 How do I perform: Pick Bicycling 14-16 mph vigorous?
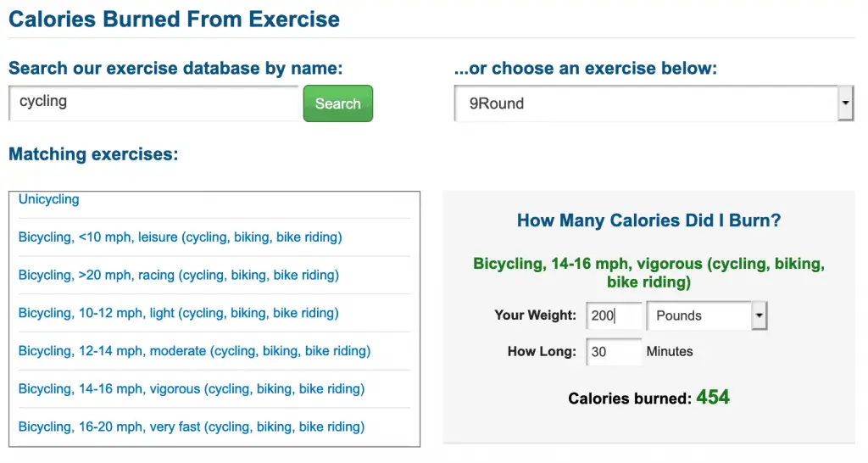coord(192,388)
